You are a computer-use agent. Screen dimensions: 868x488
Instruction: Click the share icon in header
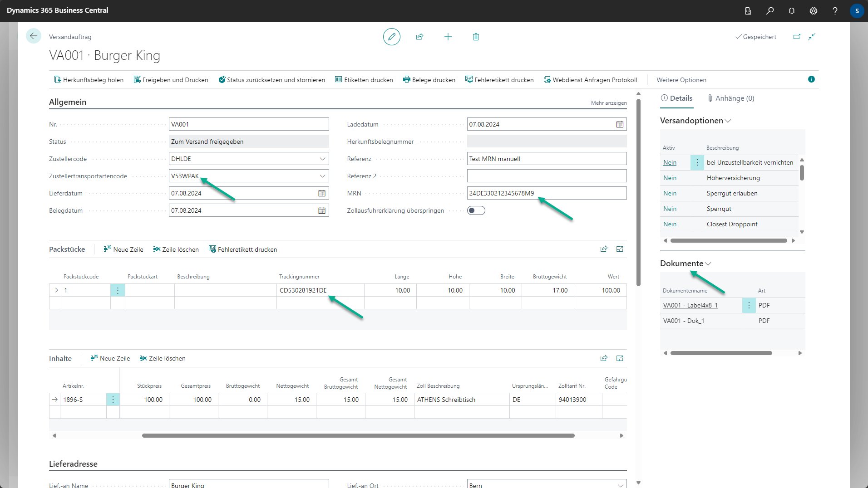tap(419, 37)
